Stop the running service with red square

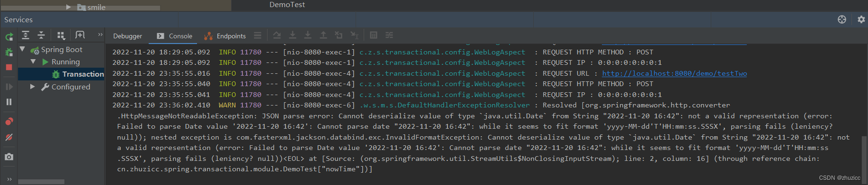pos(9,67)
